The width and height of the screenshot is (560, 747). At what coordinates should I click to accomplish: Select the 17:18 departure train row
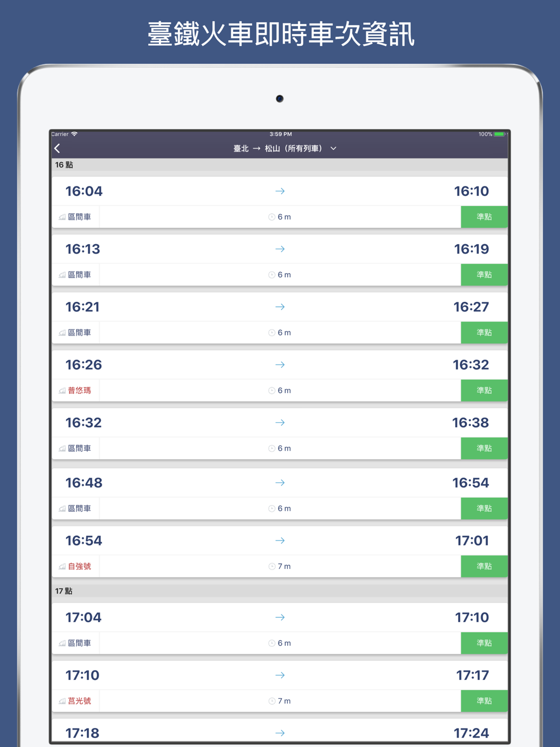[280, 732]
